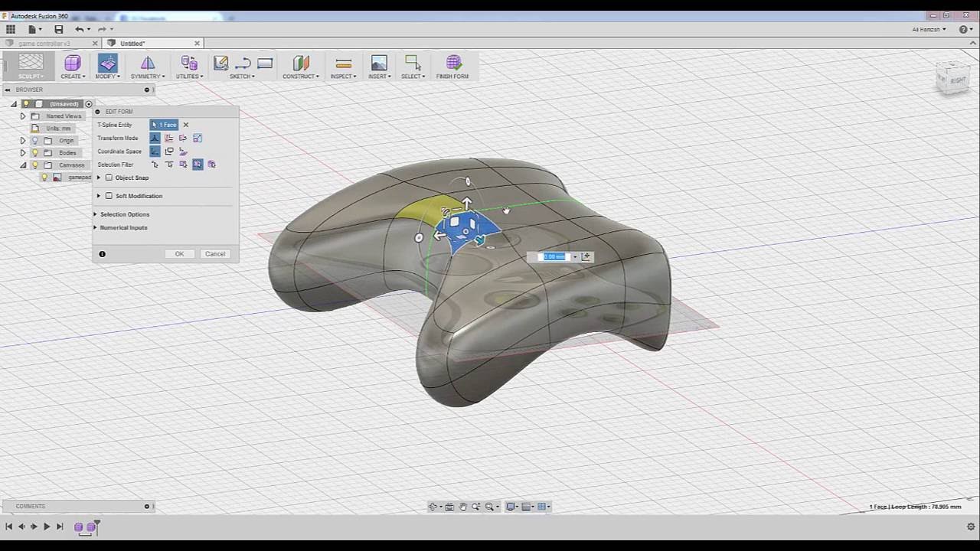Select Local coordinate space icon
The width and height of the screenshot is (980, 551).
coord(183,152)
